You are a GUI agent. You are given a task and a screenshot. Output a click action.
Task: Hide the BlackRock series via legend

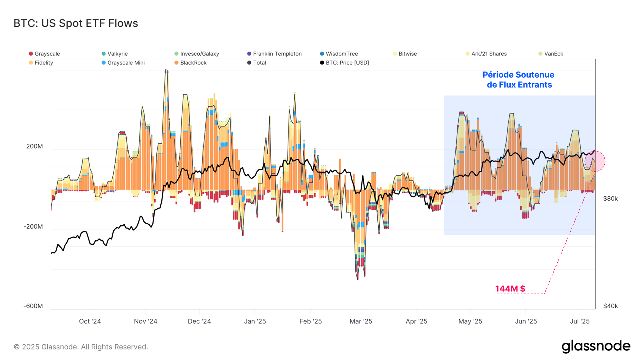point(190,63)
